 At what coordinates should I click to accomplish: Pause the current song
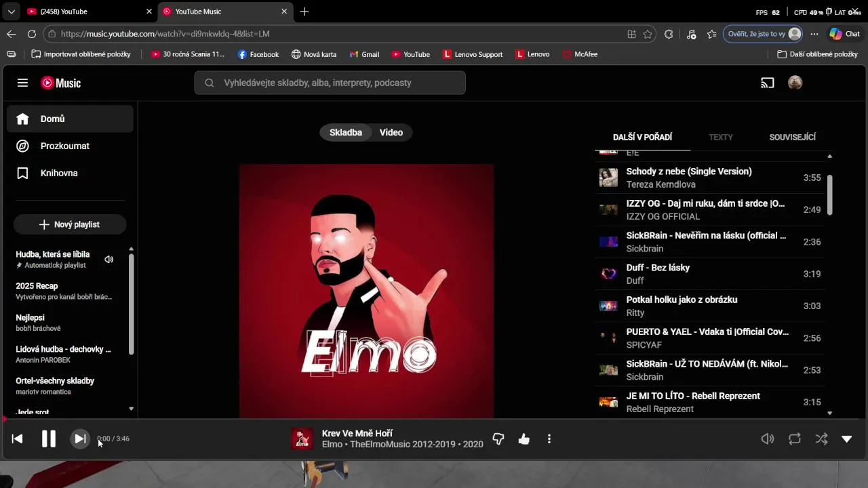click(x=49, y=439)
